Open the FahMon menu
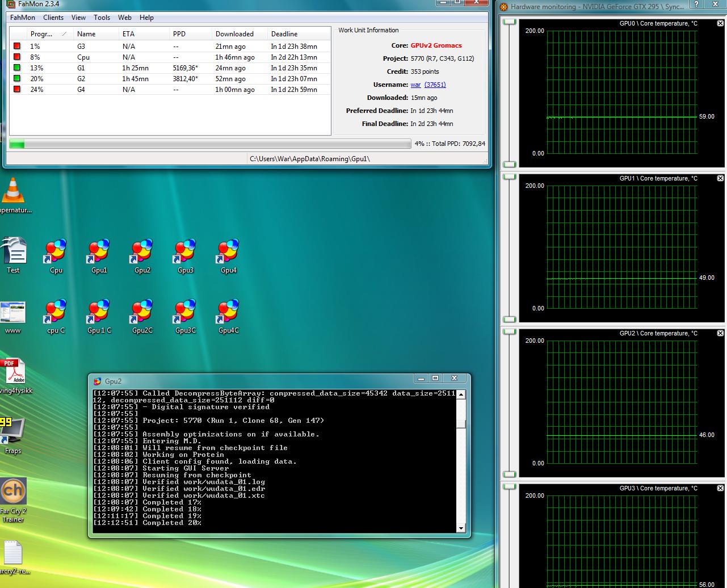This screenshot has height=588, width=727. click(x=23, y=18)
